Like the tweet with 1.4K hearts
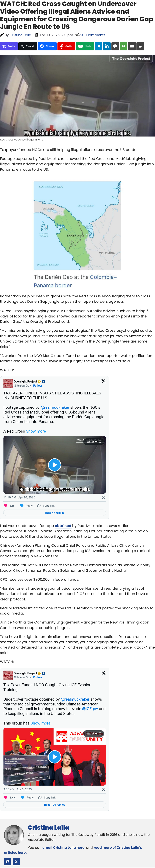Viewport: 155px width, 868px height. coord(10,798)
